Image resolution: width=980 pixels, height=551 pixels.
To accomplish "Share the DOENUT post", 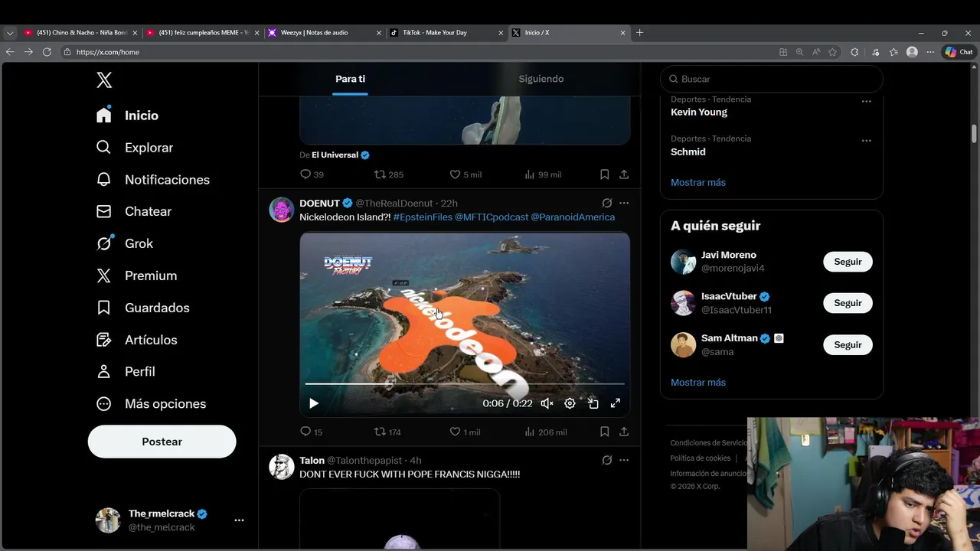I will click(624, 432).
